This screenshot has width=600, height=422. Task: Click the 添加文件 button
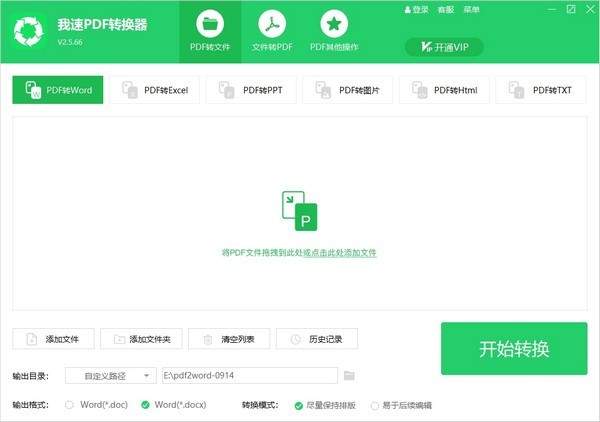coord(53,339)
